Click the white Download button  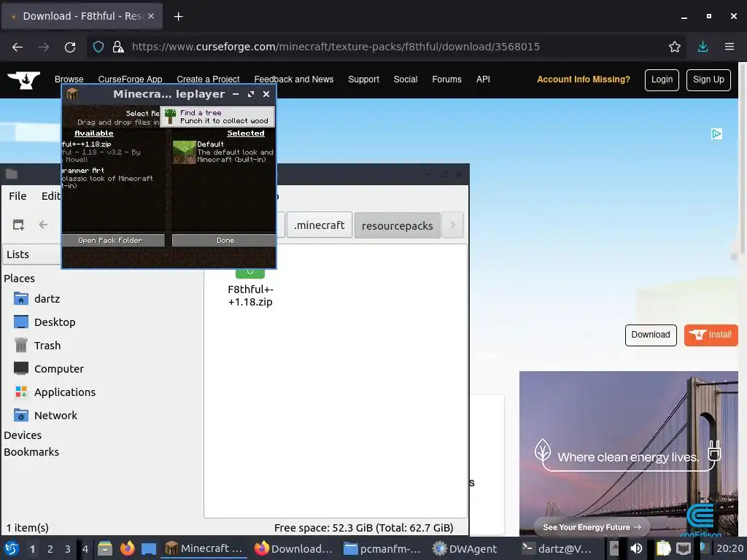(x=651, y=335)
